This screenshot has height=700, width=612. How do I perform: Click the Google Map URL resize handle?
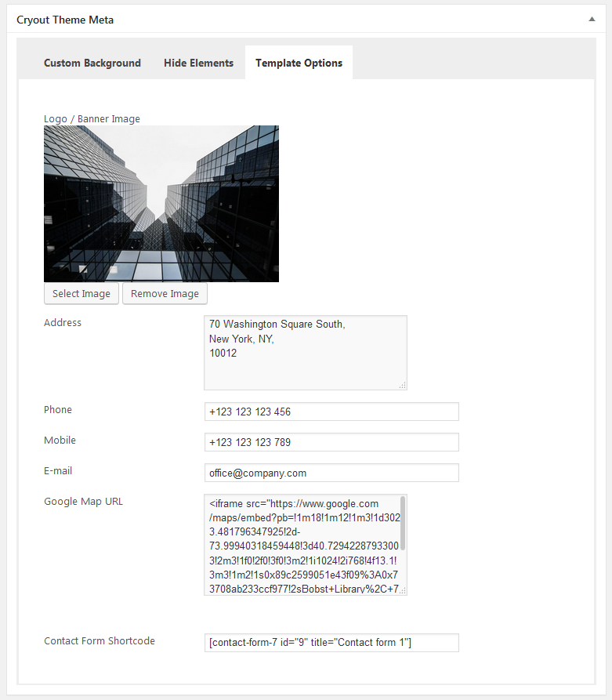click(403, 590)
